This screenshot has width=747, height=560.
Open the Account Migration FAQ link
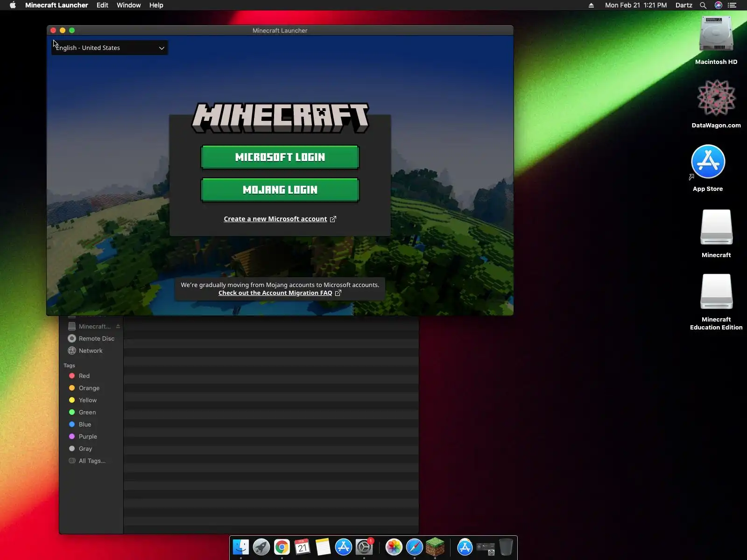pos(280,293)
